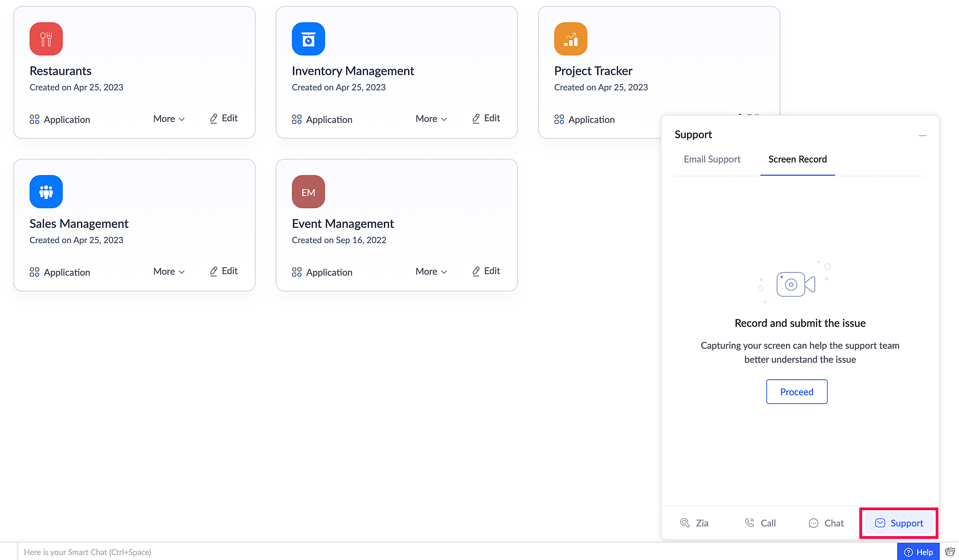Screen dimensions: 959x560
Task: Click the Event Management EM icon
Action: (308, 192)
